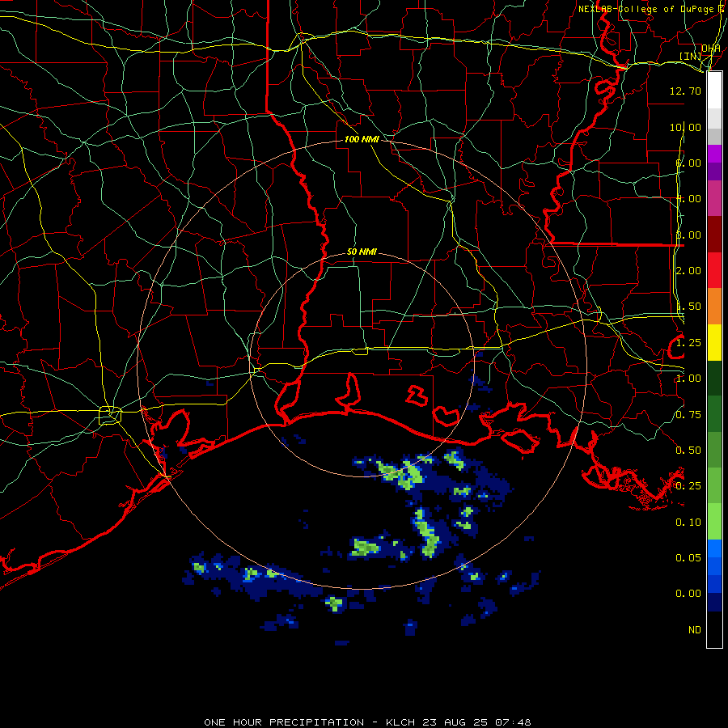Viewport: 728px width, 728px height.
Task: Click the 0.75 legend value
Action: pos(688,415)
